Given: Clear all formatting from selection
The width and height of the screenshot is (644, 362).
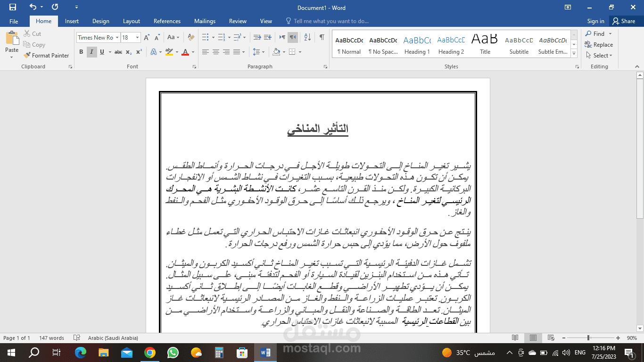Looking at the screenshot, I should (191, 38).
